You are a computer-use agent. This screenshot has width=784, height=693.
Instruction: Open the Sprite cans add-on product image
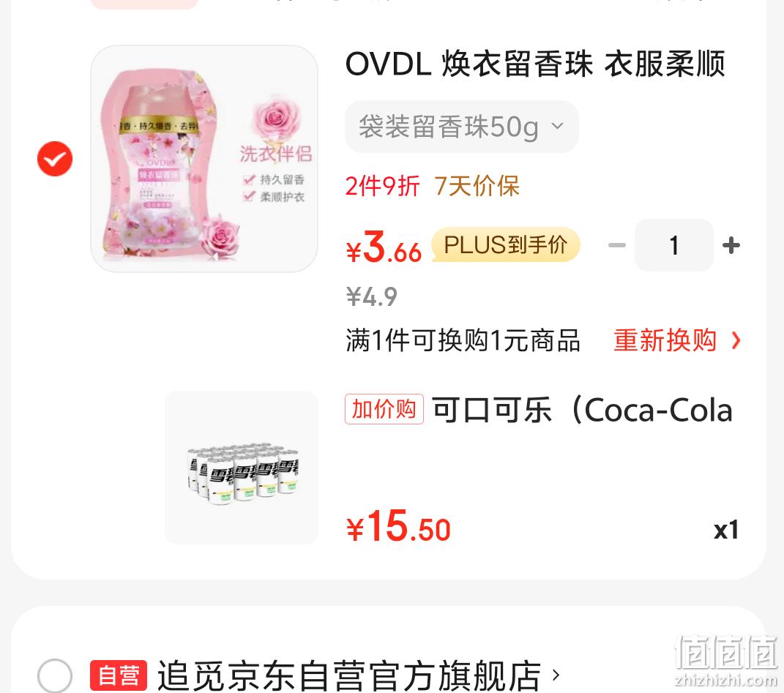(x=242, y=468)
